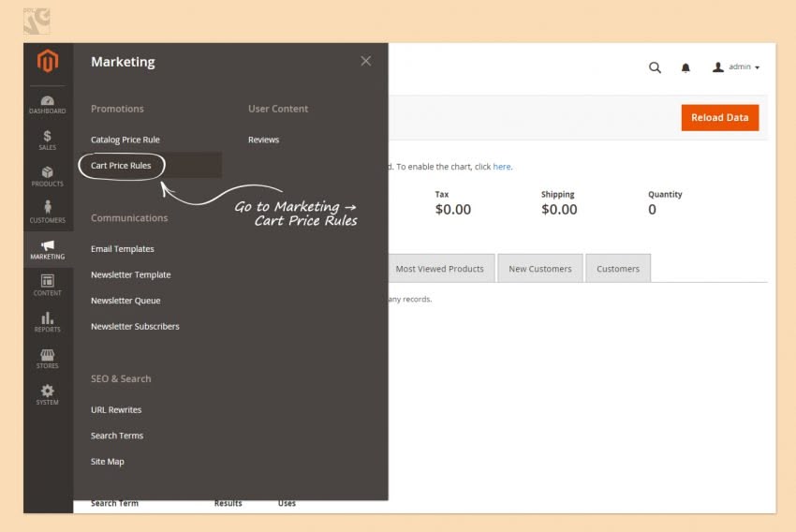This screenshot has width=796, height=532.
Task: Click the Magento logo icon
Action: [48, 60]
